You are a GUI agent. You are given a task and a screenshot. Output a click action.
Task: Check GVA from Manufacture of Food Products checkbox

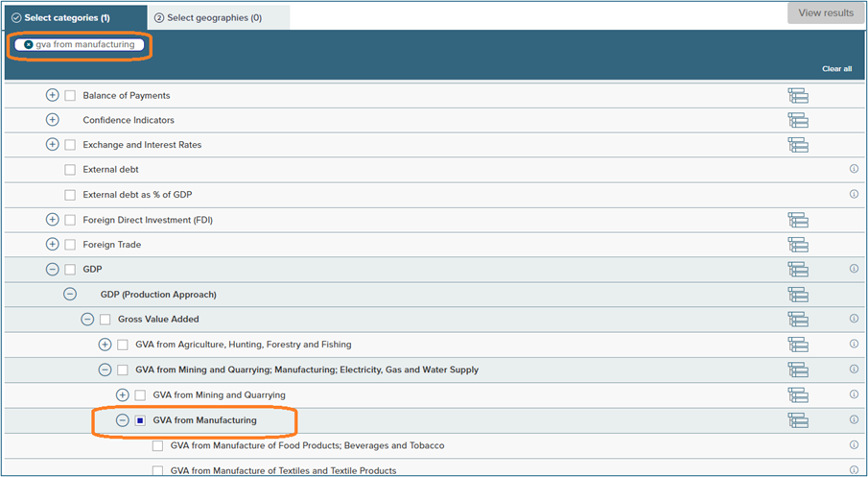click(157, 446)
